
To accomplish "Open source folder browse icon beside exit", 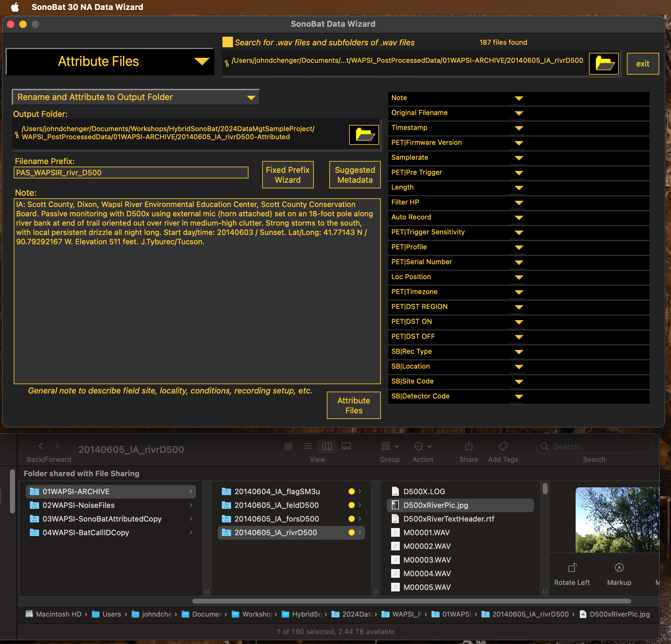I will tap(603, 64).
